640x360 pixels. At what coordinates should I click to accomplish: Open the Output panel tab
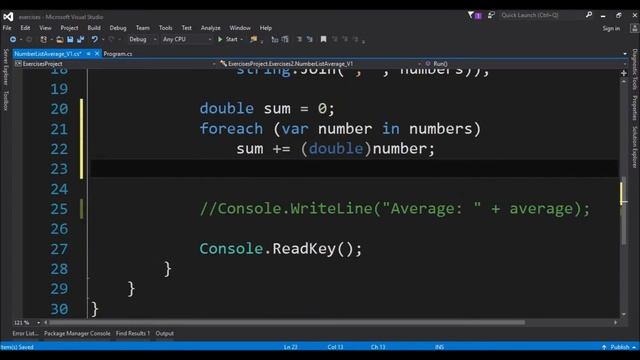point(164,333)
